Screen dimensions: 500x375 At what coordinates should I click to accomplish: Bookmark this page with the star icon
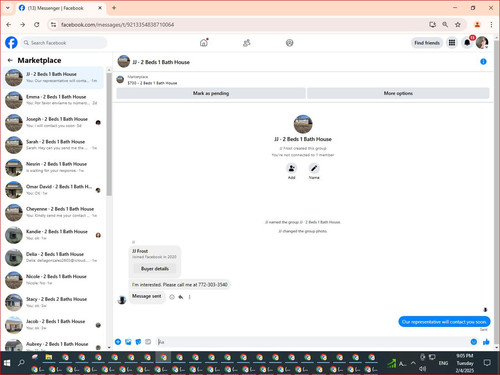click(x=458, y=24)
